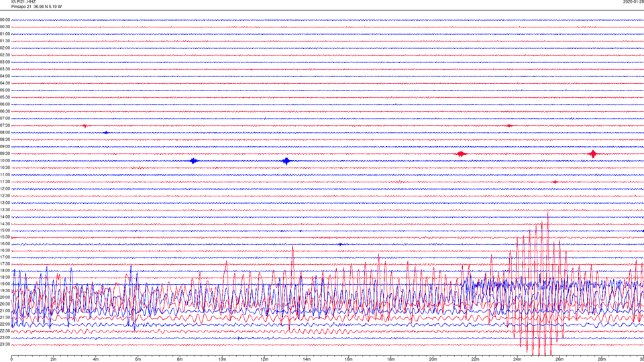This screenshot has width=644, height=362.
Task: Click the "12:00" trace time label
Action: pos(5,189)
